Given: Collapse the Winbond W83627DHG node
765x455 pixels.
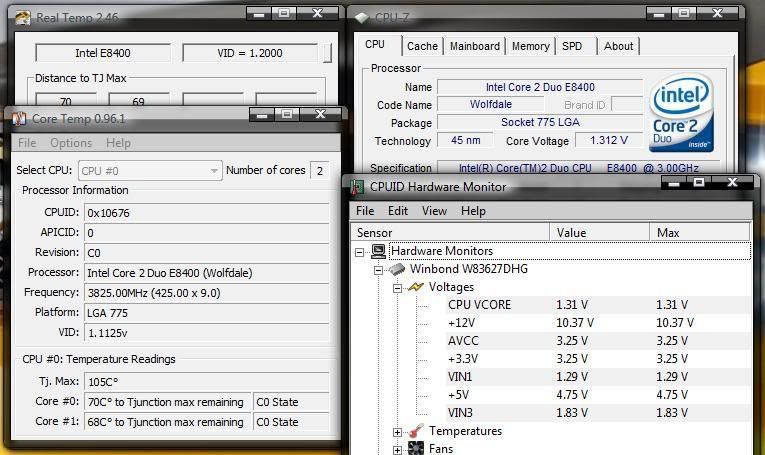Looking at the screenshot, I should 378,270.
